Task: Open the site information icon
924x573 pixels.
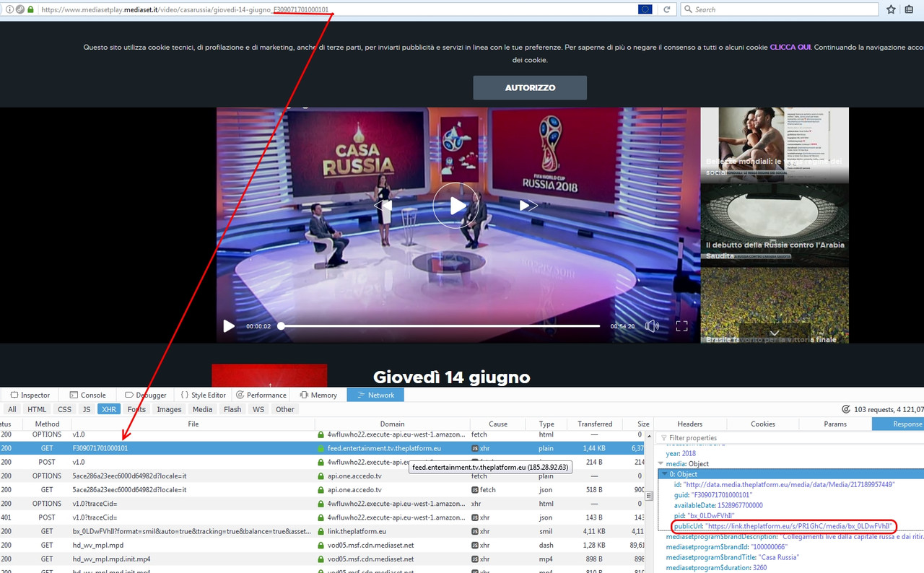Action: tap(9, 9)
